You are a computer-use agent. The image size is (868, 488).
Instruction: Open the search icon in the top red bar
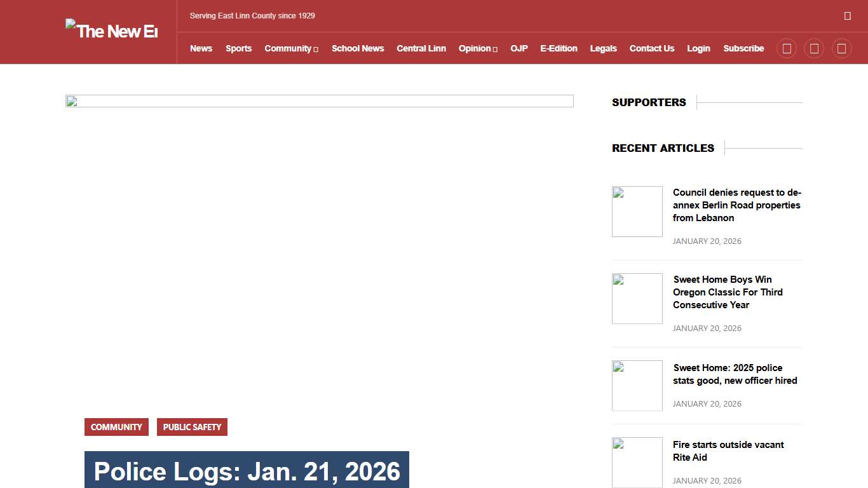coord(848,15)
